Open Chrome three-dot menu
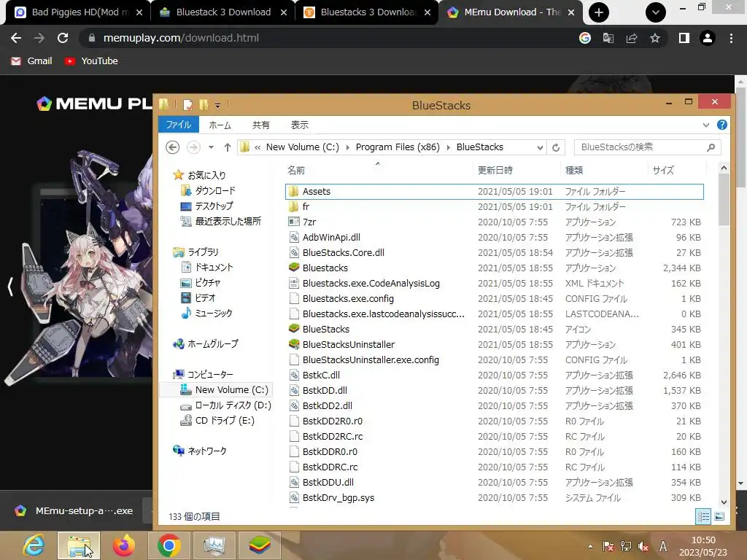Viewport: 747px width, 560px height. (x=731, y=38)
